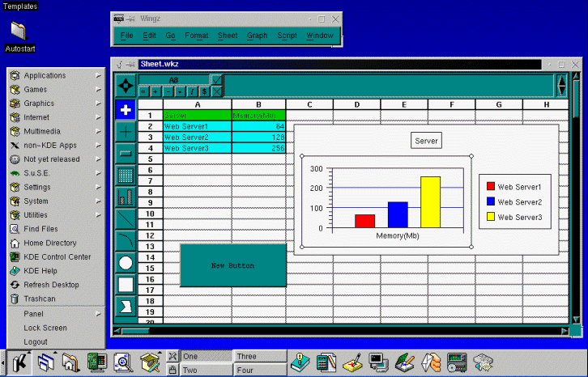
Task: Click red Web Server1 legend swatch
Action: click(x=491, y=186)
